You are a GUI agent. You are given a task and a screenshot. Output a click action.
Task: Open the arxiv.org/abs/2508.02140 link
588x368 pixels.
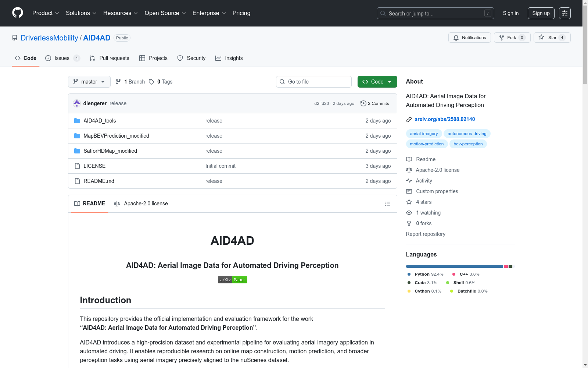tap(445, 119)
